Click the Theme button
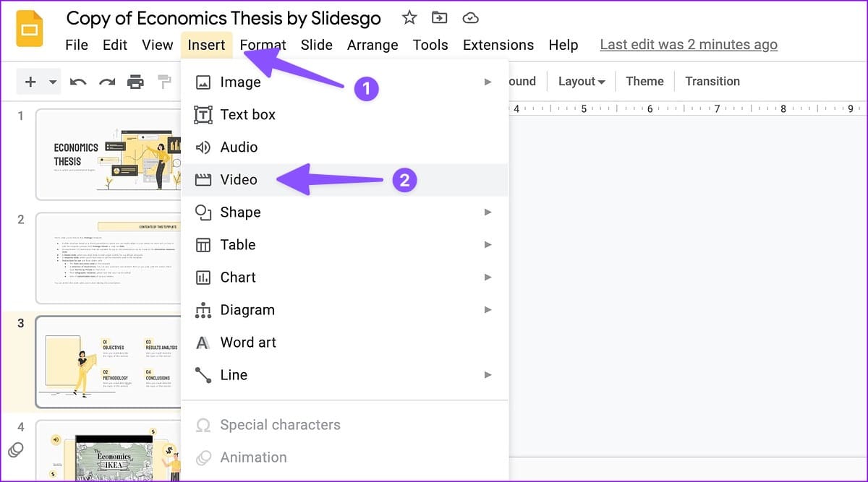Viewport: 868px width, 482px height. point(644,82)
